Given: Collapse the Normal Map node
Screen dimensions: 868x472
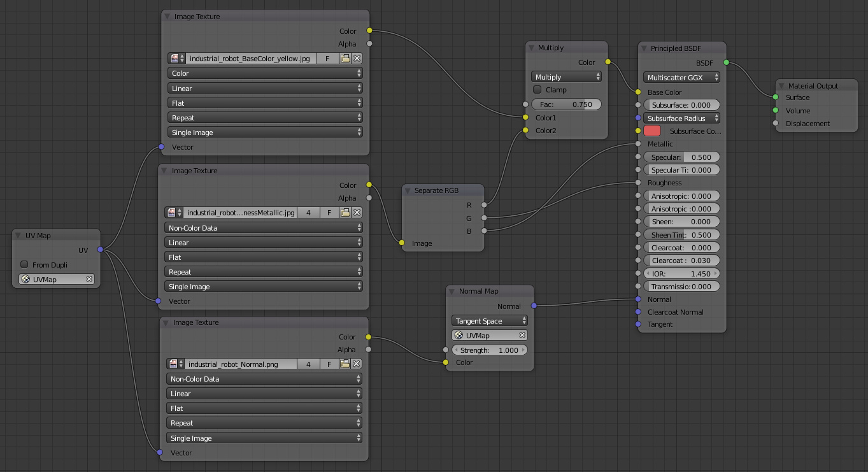Looking at the screenshot, I should click(x=453, y=291).
